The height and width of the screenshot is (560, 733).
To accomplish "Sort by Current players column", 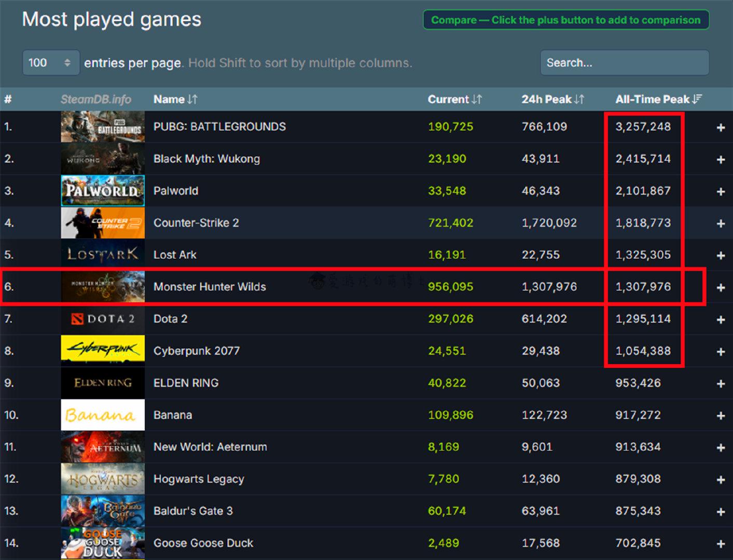I will point(455,99).
